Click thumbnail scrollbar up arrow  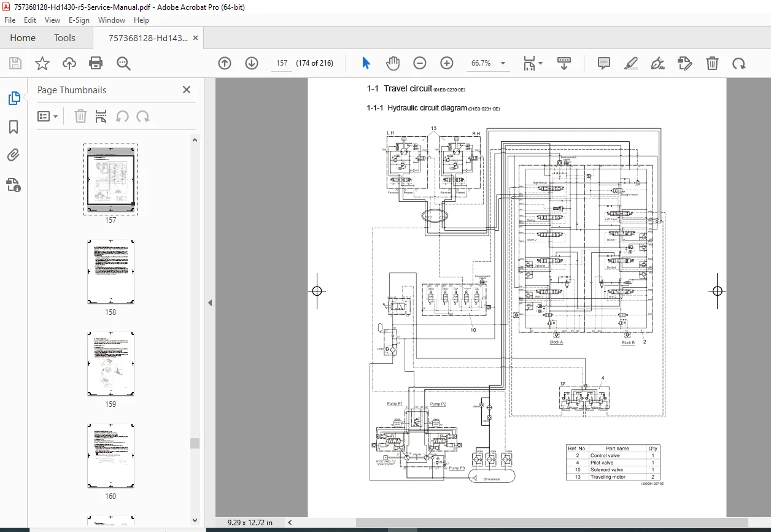(195, 140)
